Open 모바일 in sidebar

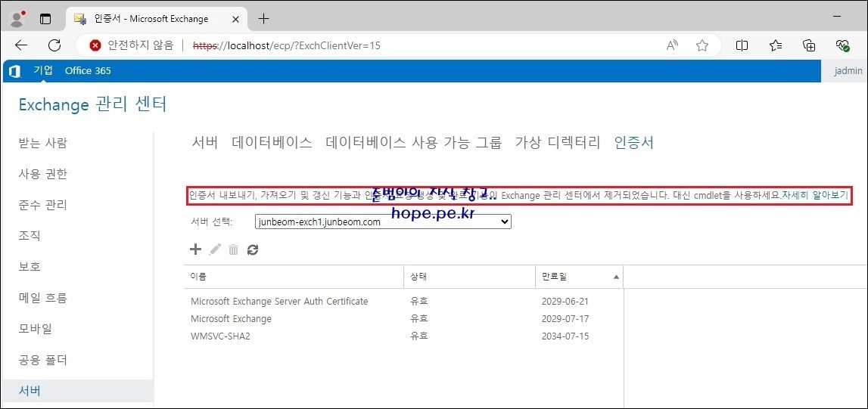pyautogui.click(x=36, y=329)
